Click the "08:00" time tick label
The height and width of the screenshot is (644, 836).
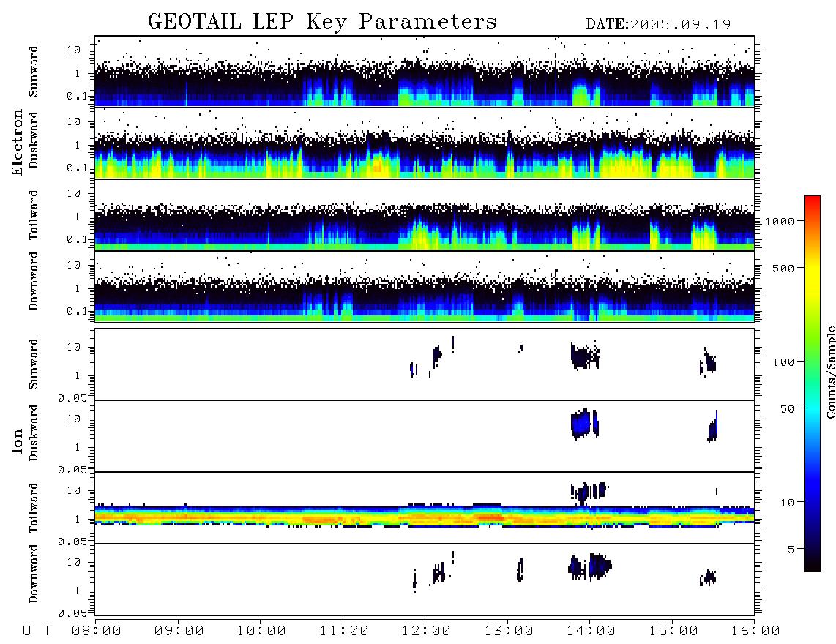pyautogui.click(x=97, y=631)
